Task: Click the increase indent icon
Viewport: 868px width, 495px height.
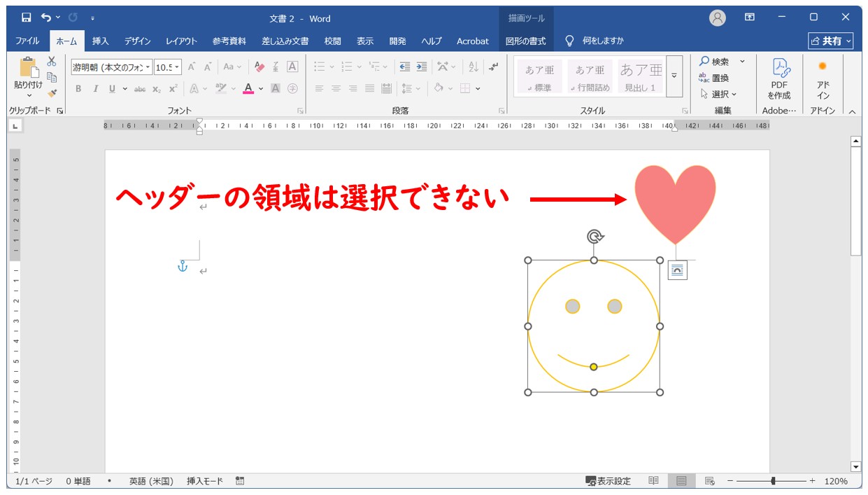Action: click(422, 67)
